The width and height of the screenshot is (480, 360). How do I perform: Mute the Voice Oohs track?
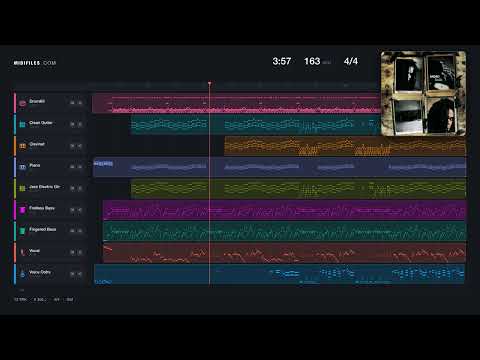click(72, 274)
